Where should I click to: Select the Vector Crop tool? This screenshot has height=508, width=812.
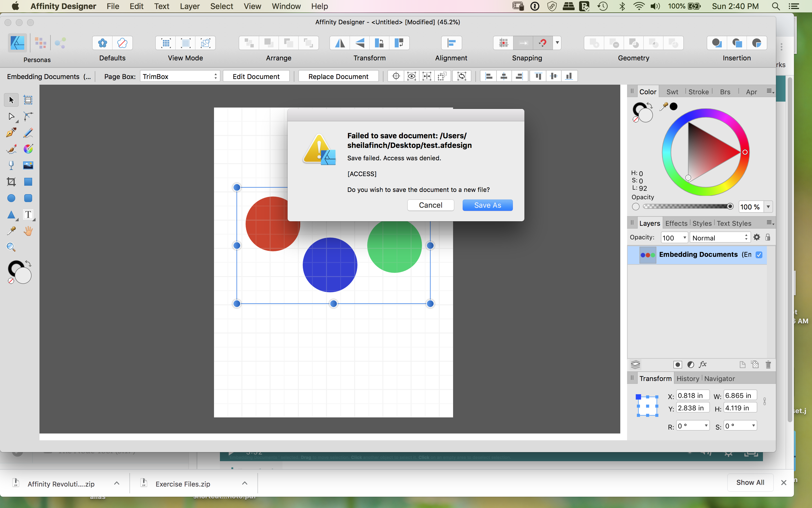[x=11, y=182]
